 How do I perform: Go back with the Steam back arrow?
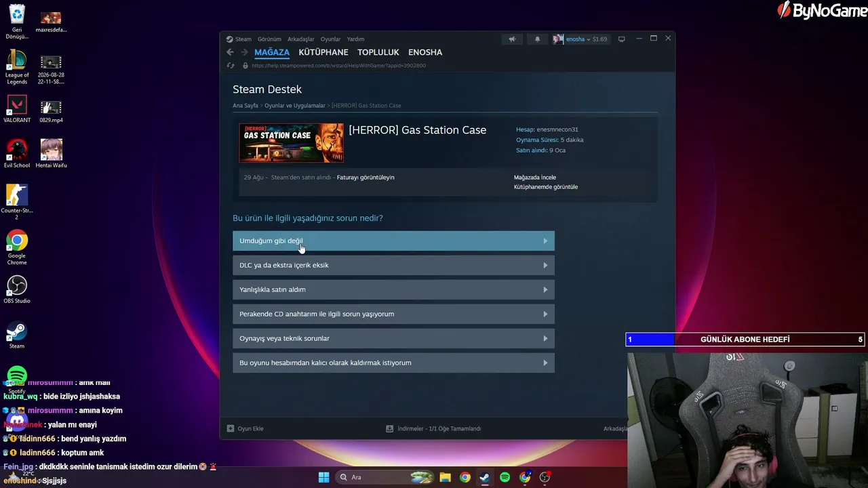[230, 52]
